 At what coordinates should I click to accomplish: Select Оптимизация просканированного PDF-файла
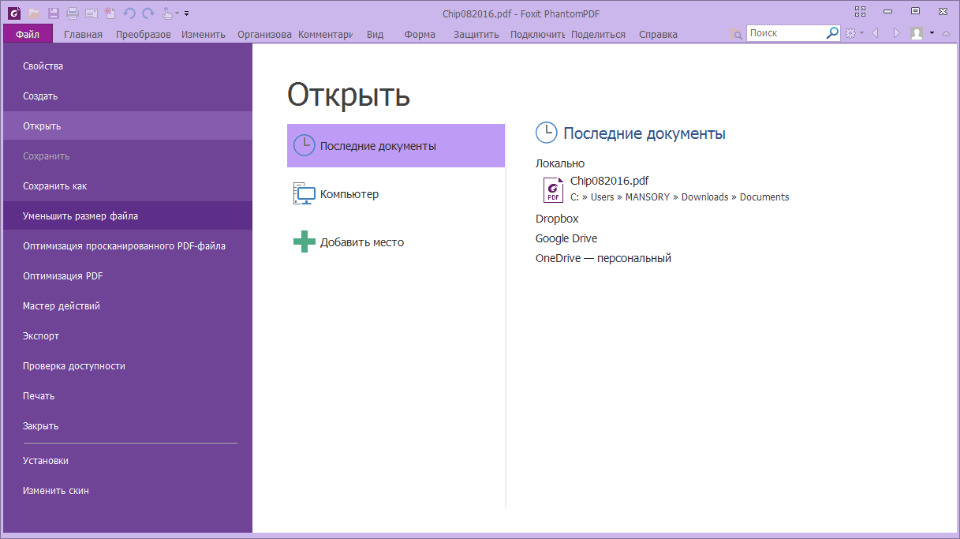pyautogui.click(x=127, y=246)
